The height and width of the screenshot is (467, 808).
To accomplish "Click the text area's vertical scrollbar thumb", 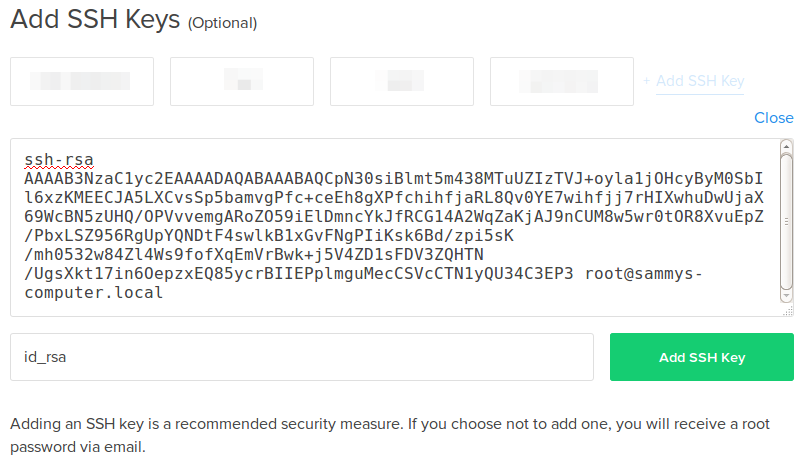I will coord(786,222).
